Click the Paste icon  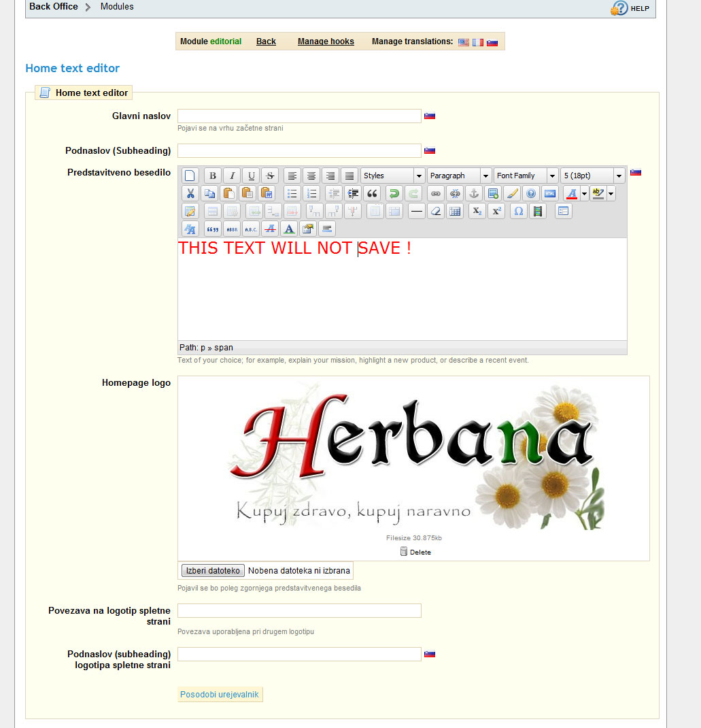228,193
